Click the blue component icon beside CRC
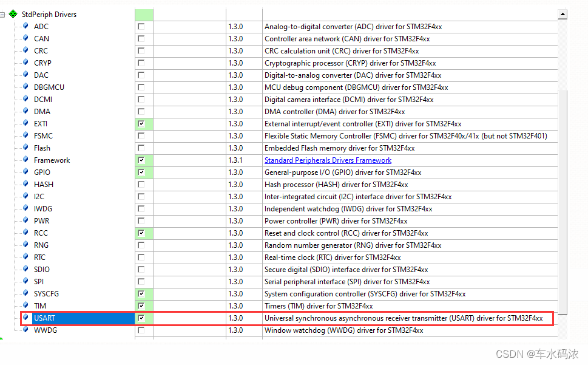The height and width of the screenshot is (365, 588). [25, 50]
